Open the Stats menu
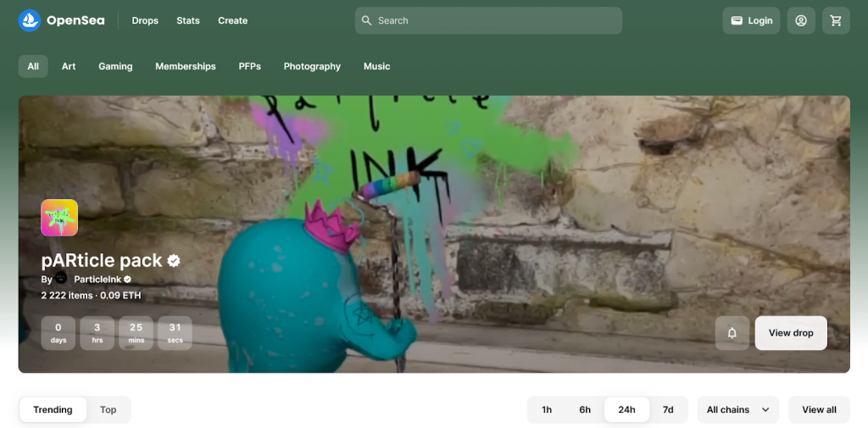 [x=188, y=20]
